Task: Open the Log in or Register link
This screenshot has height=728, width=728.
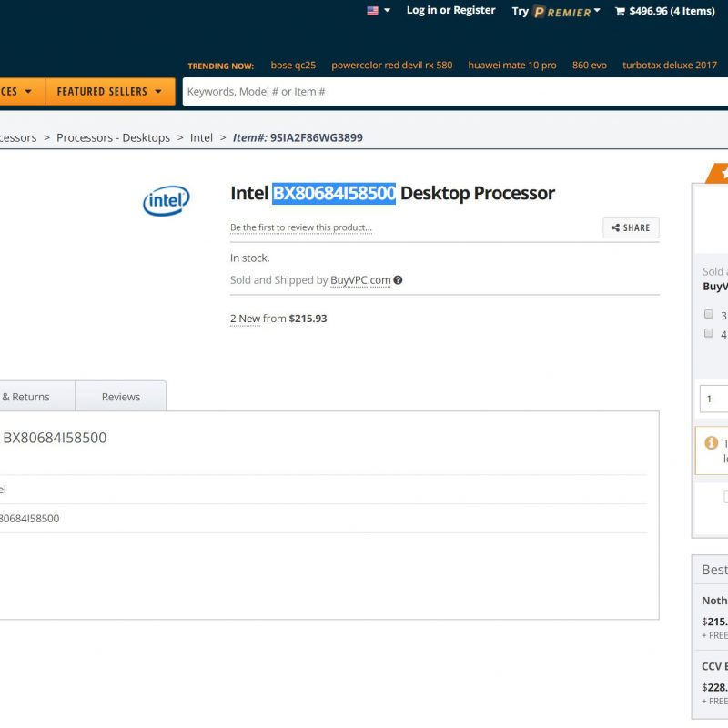Action: coord(450,10)
